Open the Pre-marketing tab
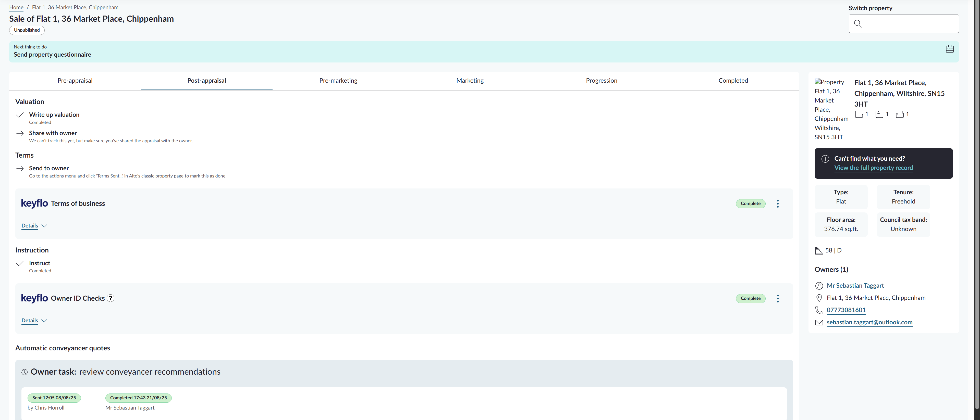This screenshot has height=420, width=980. (x=338, y=81)
